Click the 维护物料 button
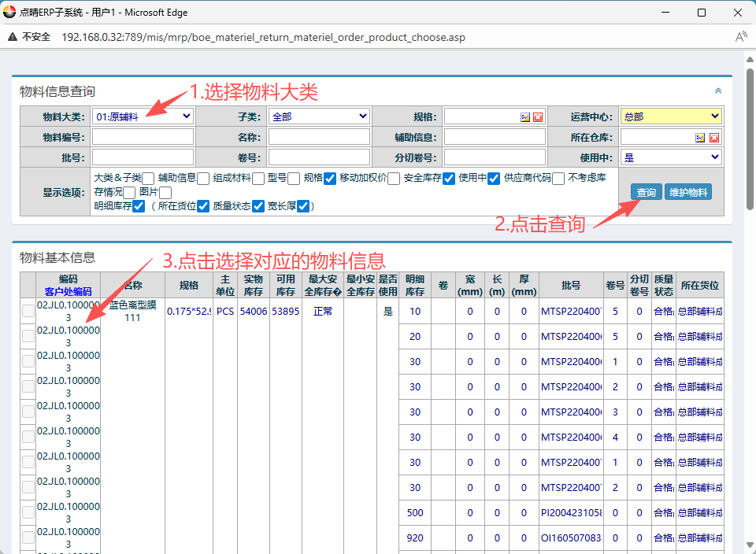Image resolution: width=756 pixels, height=554 pixels. click(x=688, y=193)
